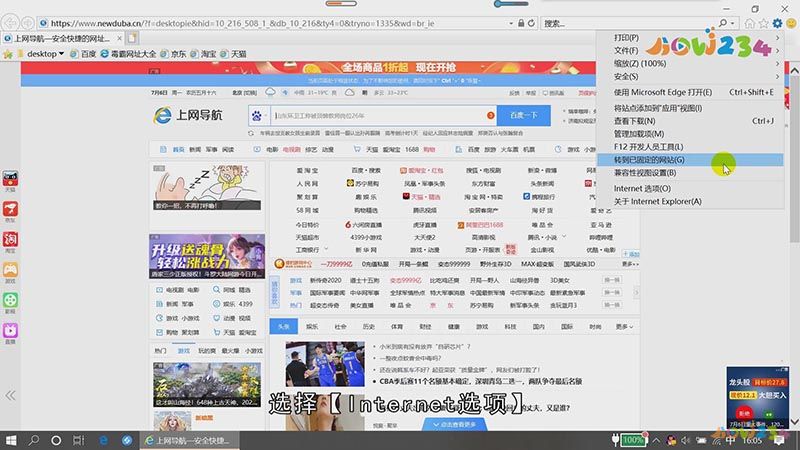Choose 使用 Microsoft Edge 打开(E)

(690, 92)
